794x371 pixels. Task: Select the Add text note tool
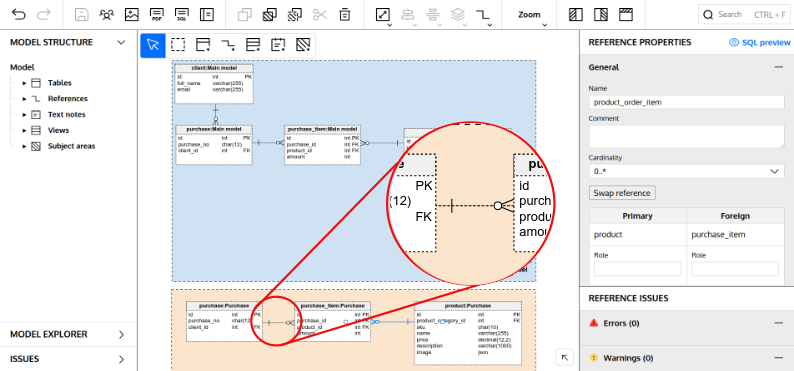pyautogui.click(x=278, y=45)
